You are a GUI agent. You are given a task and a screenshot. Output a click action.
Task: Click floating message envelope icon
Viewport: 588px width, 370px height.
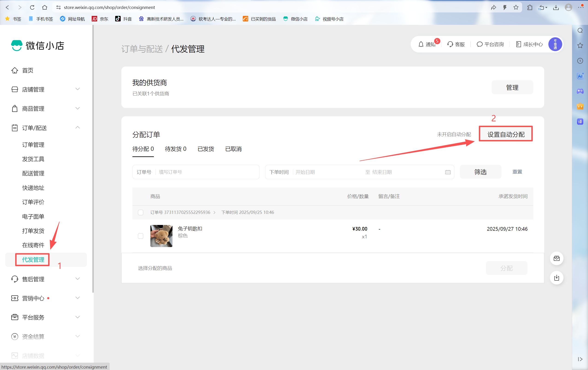point(556,259)
